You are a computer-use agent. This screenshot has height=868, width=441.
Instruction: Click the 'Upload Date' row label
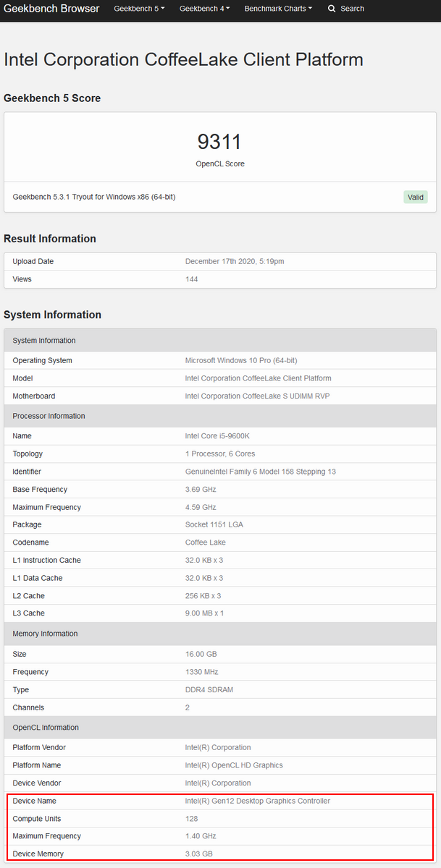point(33,261)
